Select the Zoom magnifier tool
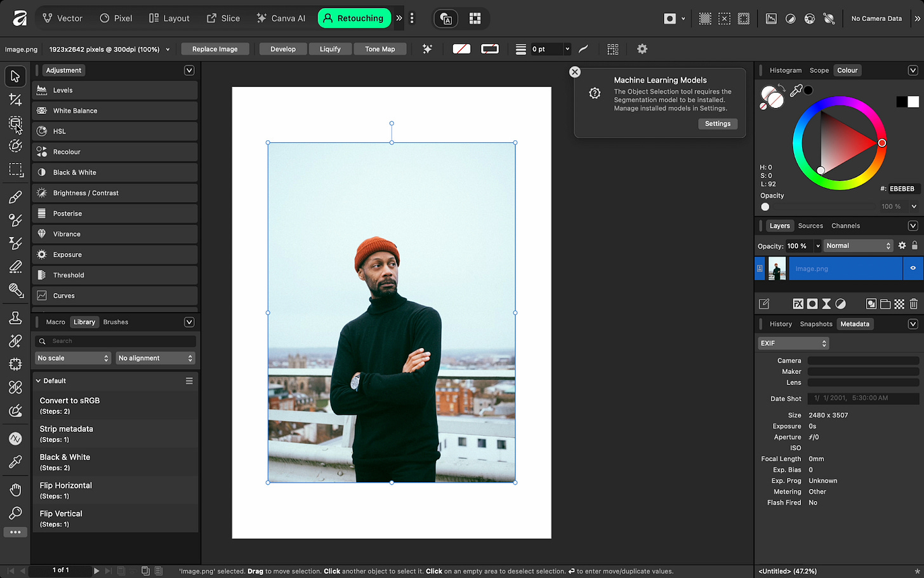The width and height of the screenshot is (924, 578). click(x=15, y=513)
